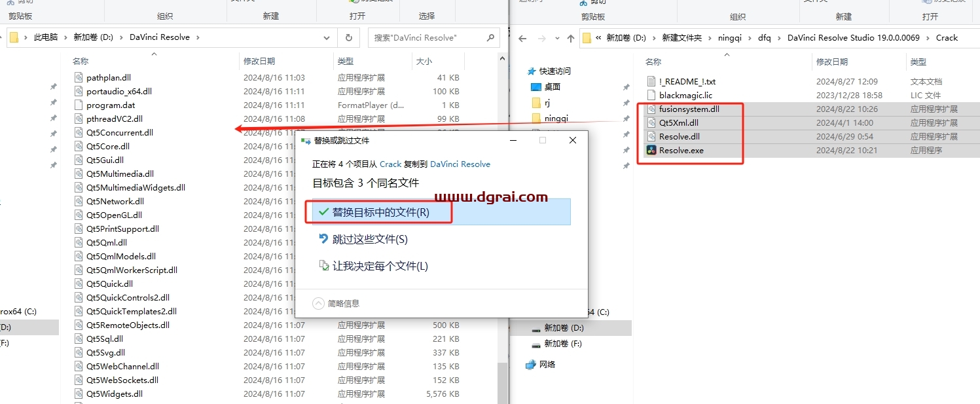The width and height of the screenshot is (980, 404).
Task: Click the back navigation arrow
Action: [x=522, y=37]
